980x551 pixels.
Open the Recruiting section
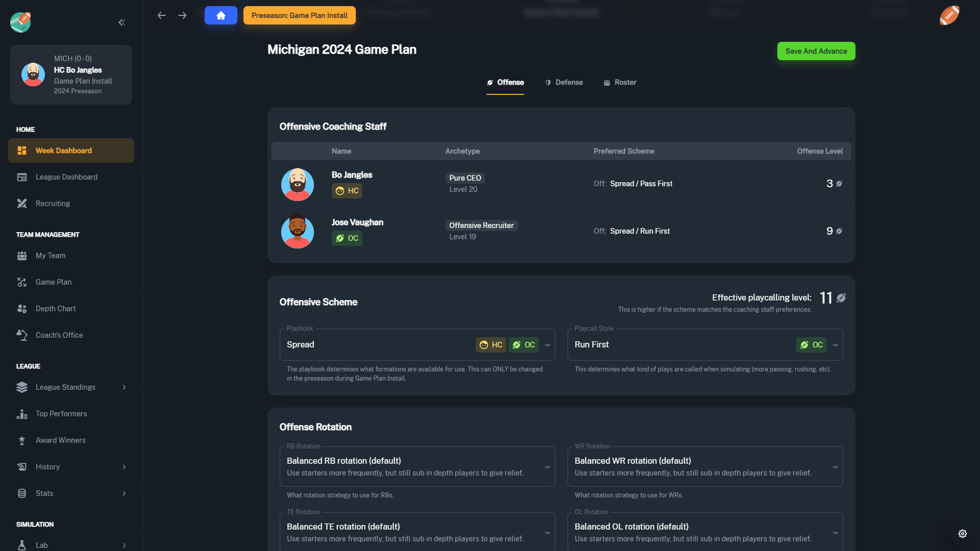tap(53, 203)
